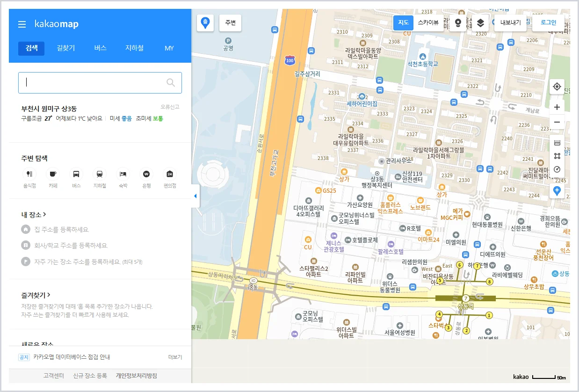Click the 노브랜드 shop marker

[x=420, y=200]
